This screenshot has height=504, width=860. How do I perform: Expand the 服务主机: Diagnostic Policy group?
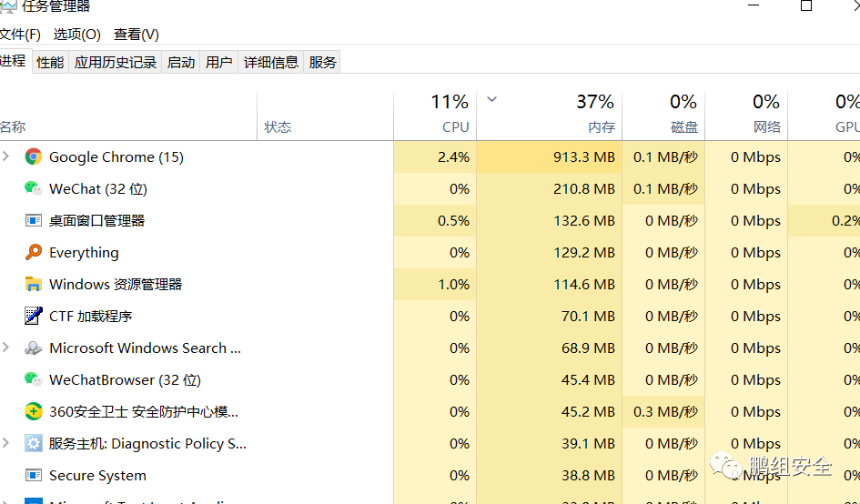6,442
